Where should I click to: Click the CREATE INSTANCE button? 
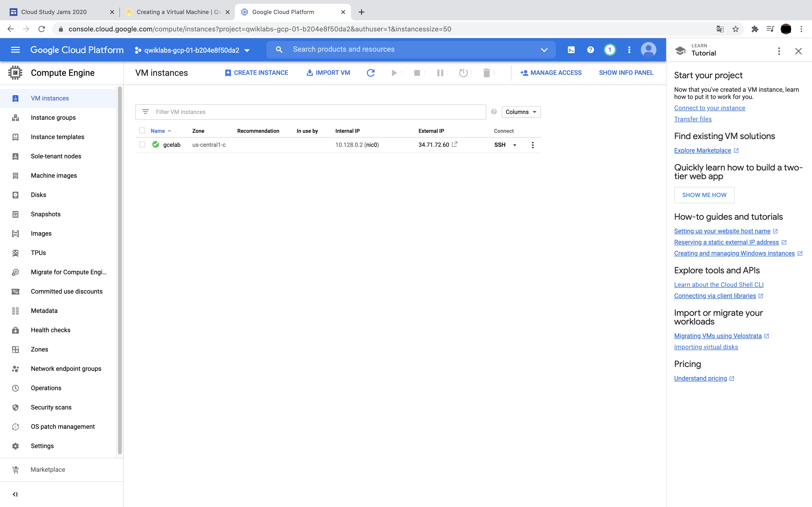point(257,73)
